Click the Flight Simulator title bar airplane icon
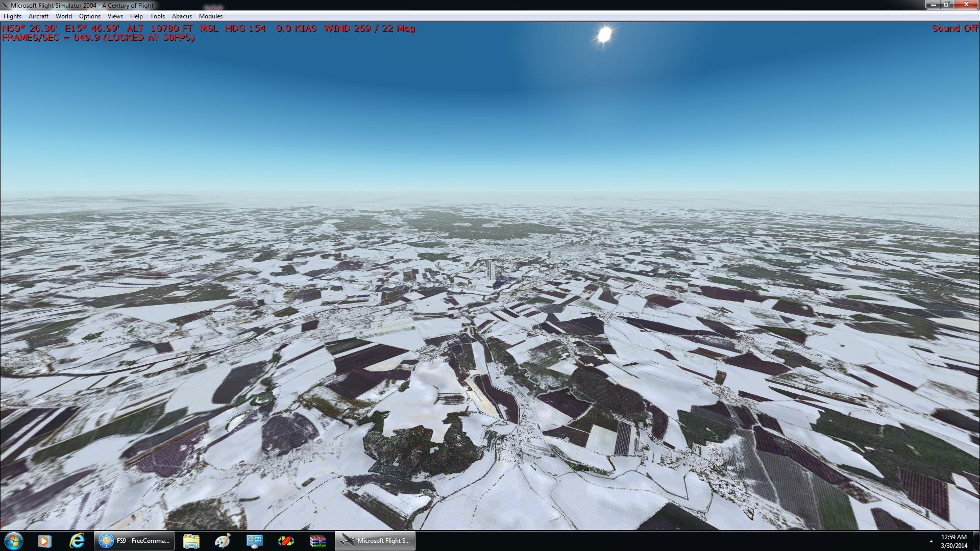The width and height of the screenshot is (980, 551). [5, 5]
